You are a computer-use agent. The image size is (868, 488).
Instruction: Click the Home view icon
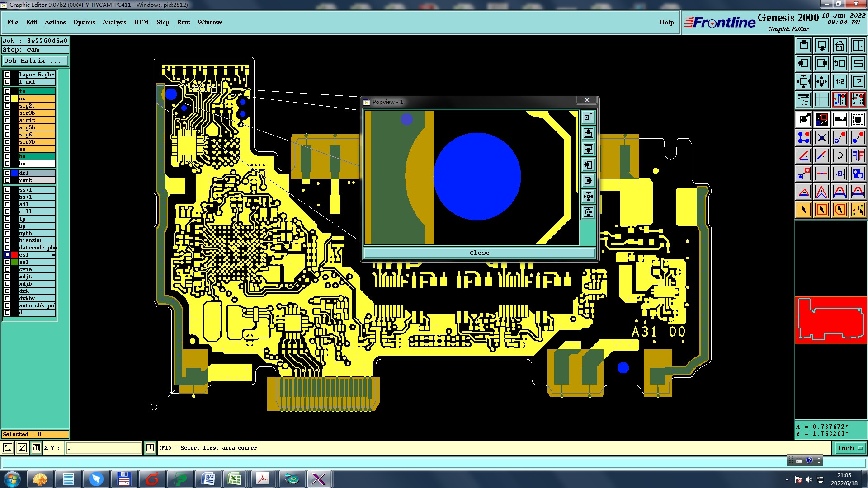(840, 45)
